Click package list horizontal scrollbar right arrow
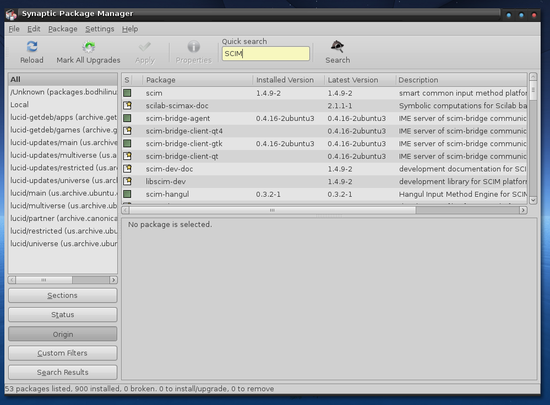550x405 pixels. pyautogui.click(x=523, y=210)
